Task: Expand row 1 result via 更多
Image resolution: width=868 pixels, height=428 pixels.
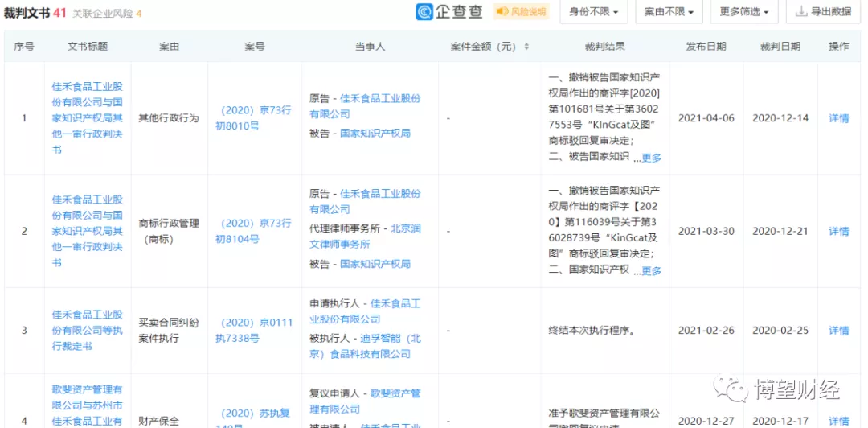Action: 651,158
